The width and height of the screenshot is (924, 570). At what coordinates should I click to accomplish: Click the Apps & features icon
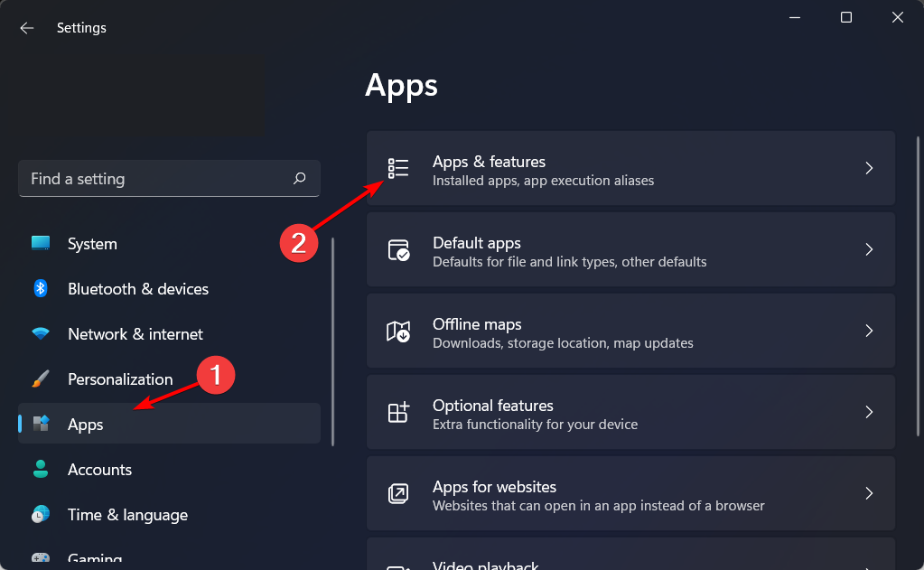coord(398,168)
